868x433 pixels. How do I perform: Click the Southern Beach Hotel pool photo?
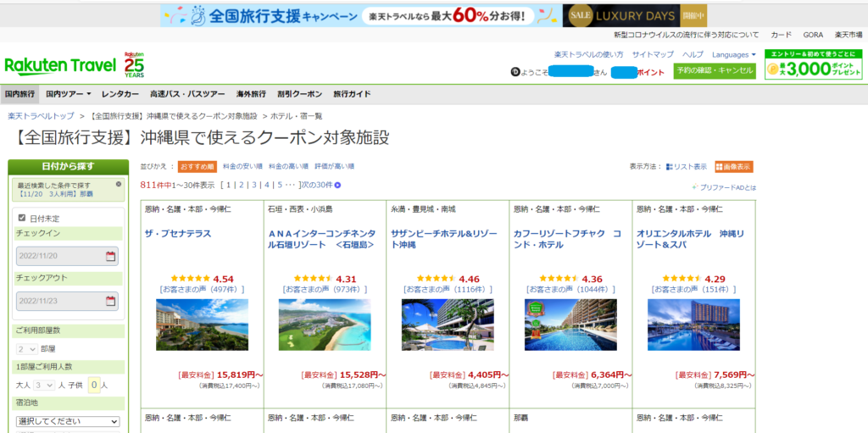448,325
